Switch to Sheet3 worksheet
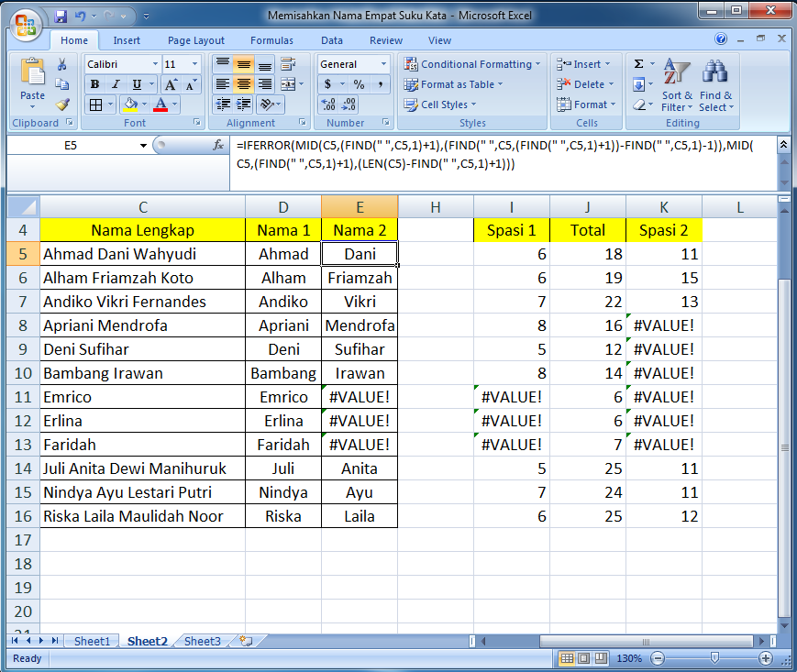 (x=203, y=641)
